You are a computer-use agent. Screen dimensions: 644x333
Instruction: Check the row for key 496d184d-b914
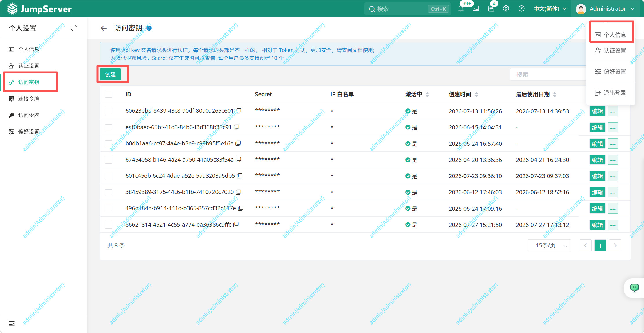(109, 208)
